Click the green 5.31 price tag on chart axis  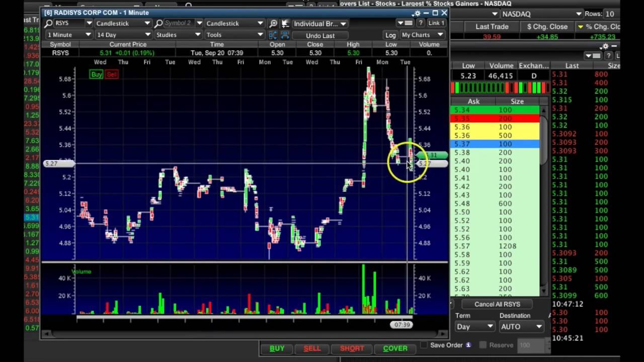[x=432, y=155]
